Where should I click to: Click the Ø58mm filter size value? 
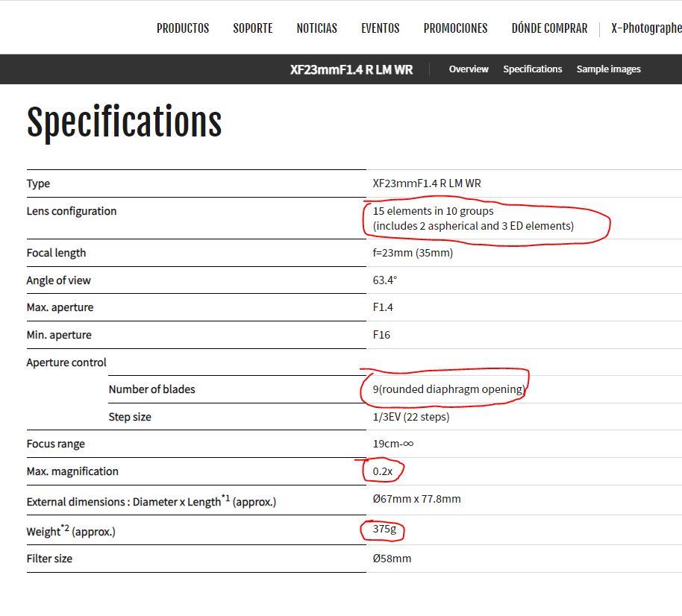pos(392,559)
